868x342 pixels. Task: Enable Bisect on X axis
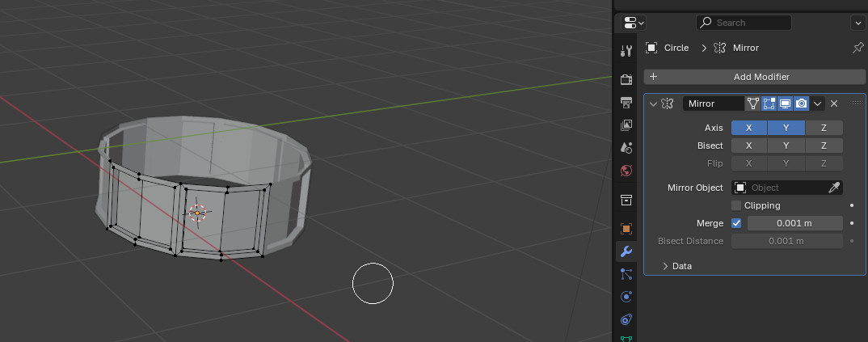click(749, 146)
